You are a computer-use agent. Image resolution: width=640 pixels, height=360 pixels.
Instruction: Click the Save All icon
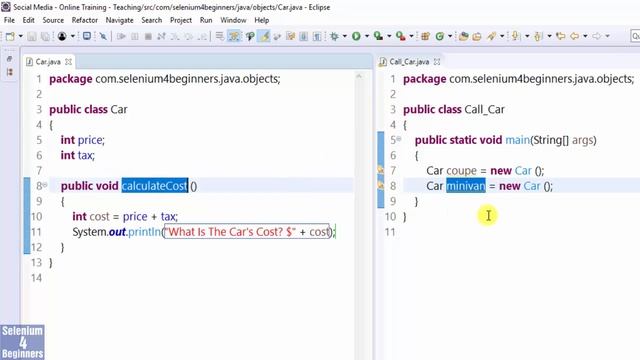tap(45, 36)
